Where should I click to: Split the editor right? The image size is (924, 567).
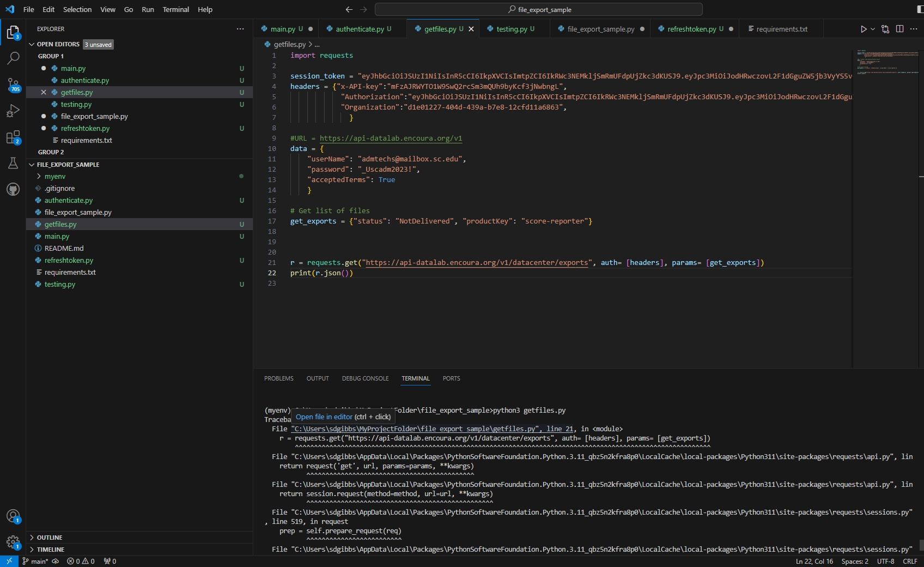pos(899,29)
